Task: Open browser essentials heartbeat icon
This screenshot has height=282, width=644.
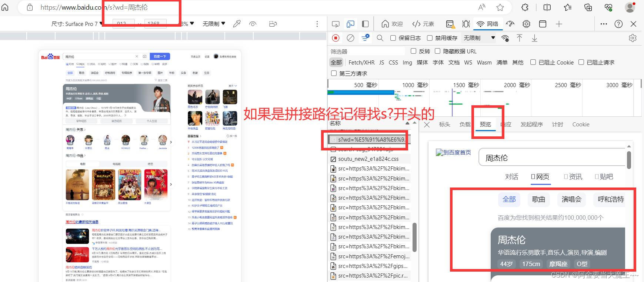Action: [608, 7]
